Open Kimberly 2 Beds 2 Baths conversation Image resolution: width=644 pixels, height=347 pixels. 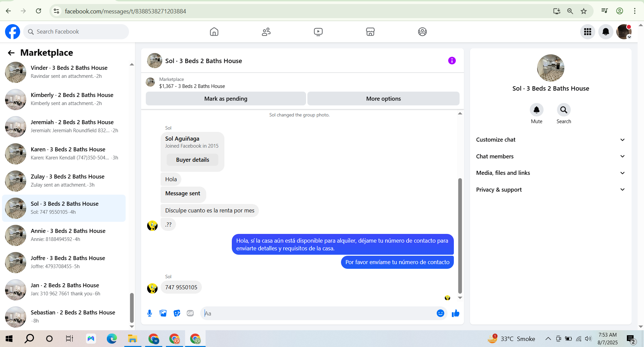(64, 99)
